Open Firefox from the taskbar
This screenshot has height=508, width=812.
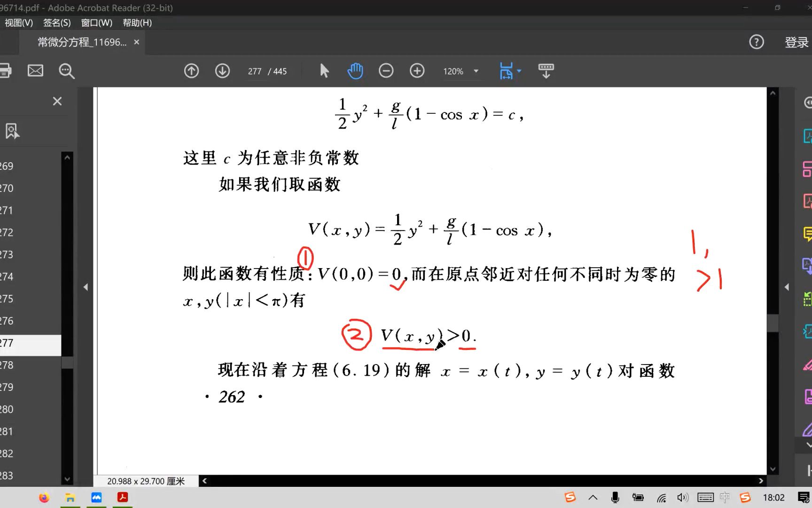tap(44, 498)
